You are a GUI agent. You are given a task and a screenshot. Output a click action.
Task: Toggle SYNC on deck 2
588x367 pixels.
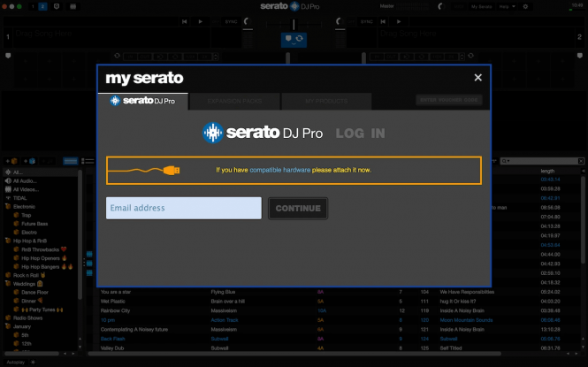(x=366, y=22)
